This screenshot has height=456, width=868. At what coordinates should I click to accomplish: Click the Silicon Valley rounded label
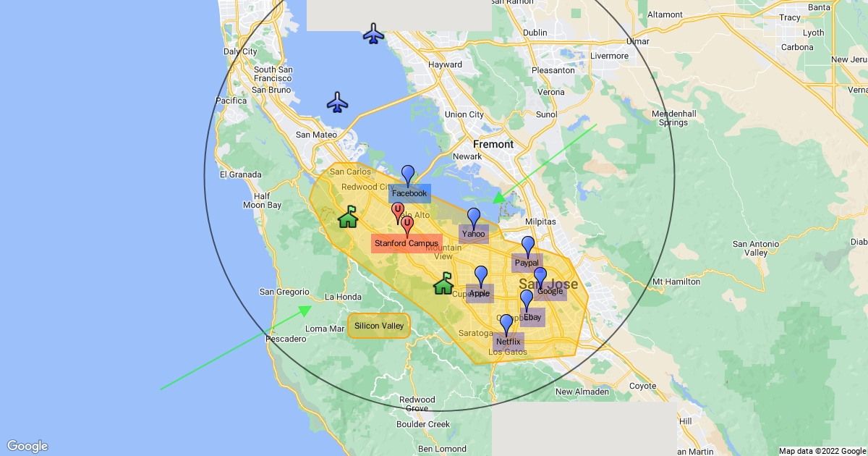pyautogui.click(x=379, y=326)
